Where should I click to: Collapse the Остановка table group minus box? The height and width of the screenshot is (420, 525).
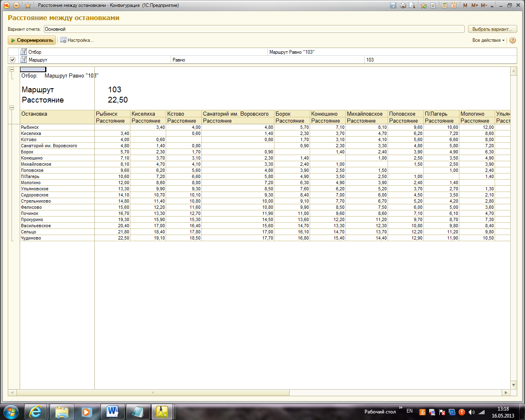click(11, 108)
